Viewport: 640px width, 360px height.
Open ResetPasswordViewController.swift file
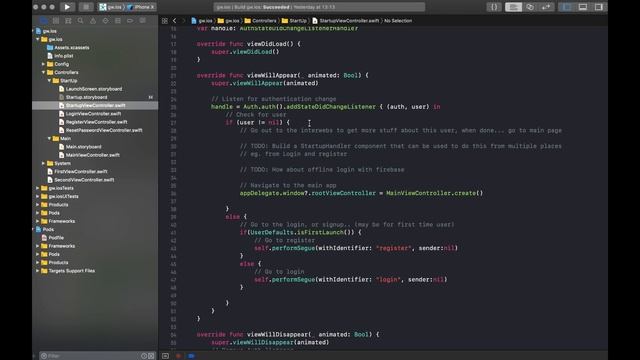tap(100, 130)
